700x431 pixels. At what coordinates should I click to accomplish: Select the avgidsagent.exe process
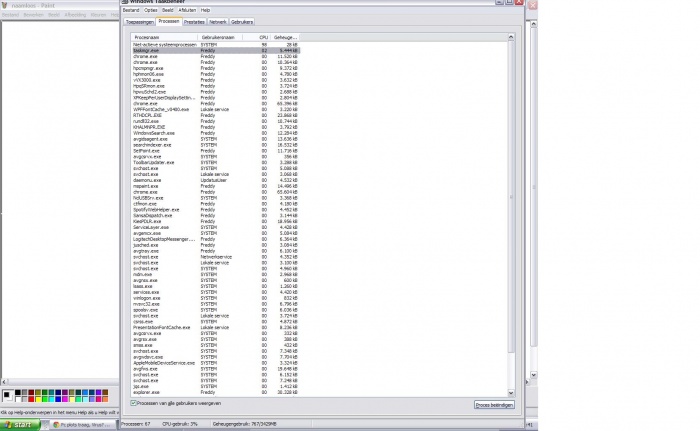(x=216, y=139)
